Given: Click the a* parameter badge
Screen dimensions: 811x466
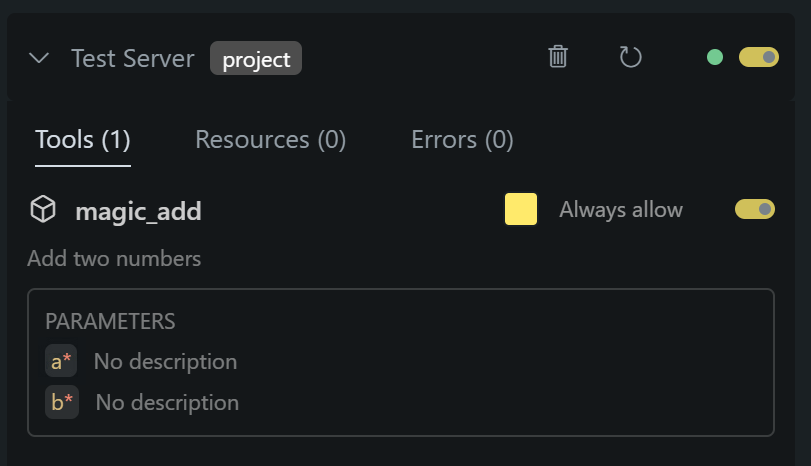Looking at the screenshot, I should 61,361.
